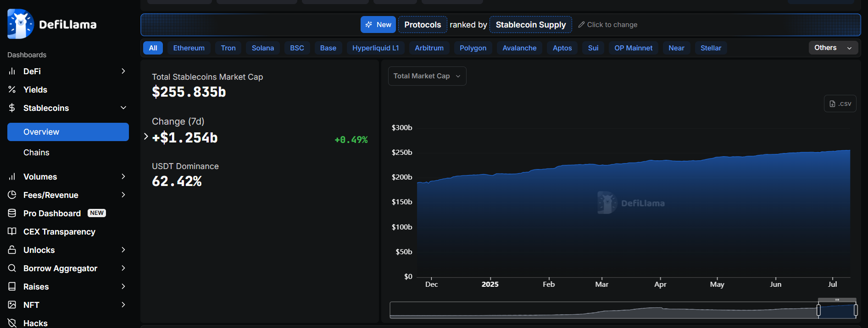Click the New search button

click(x=378, y=25)
